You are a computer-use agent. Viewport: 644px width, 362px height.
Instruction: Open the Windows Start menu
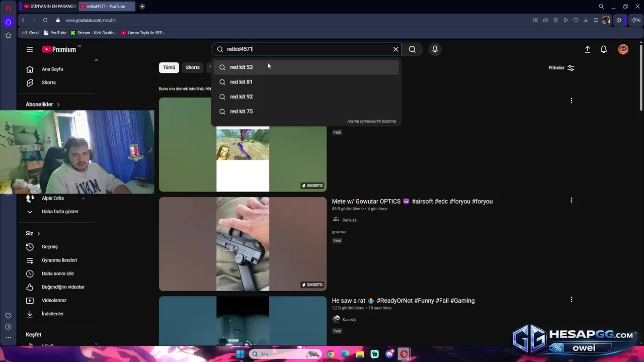(x=240, y=354)
